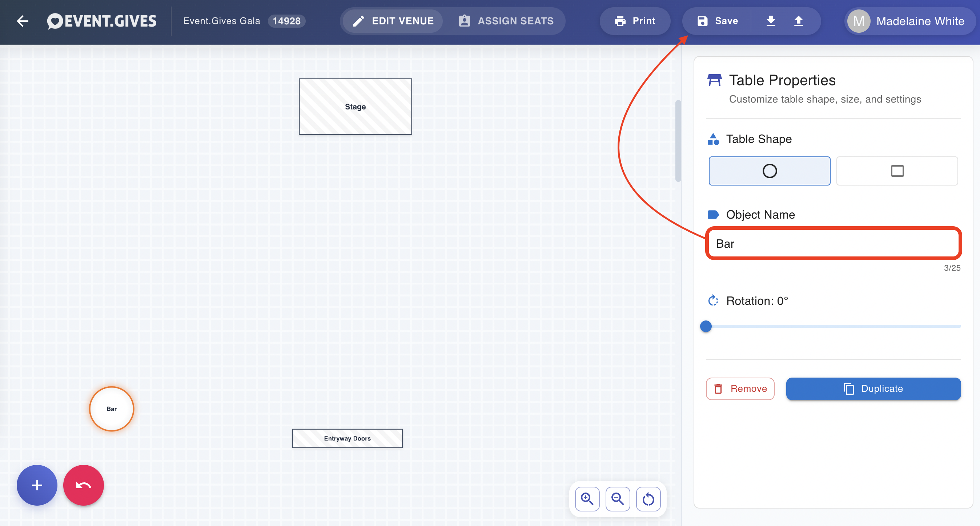The image size is (980, 526).
Task: Click the Rotation: 0° label
Action: (x=757, y=301)
